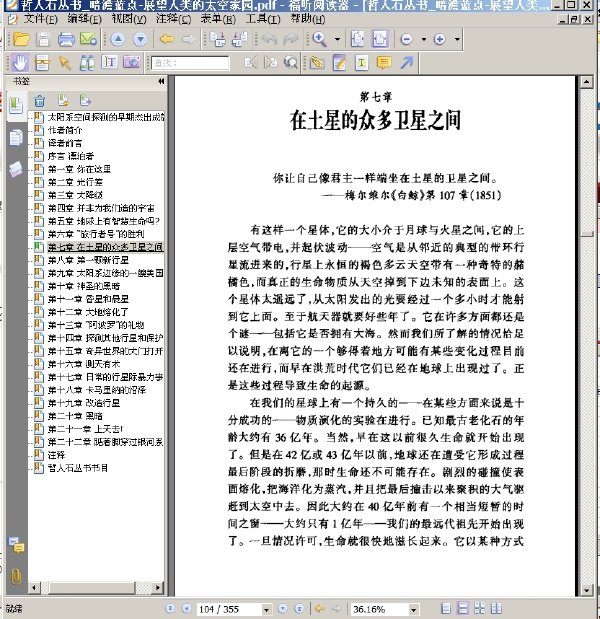
Task: Print the PDF with printer icon
Action: pyautogui.click(x=66, y=39)
